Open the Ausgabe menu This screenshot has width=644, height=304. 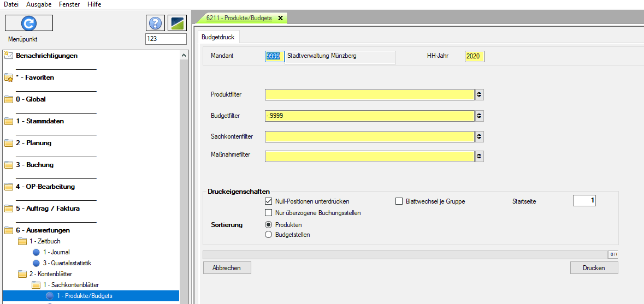coord(39,4)
